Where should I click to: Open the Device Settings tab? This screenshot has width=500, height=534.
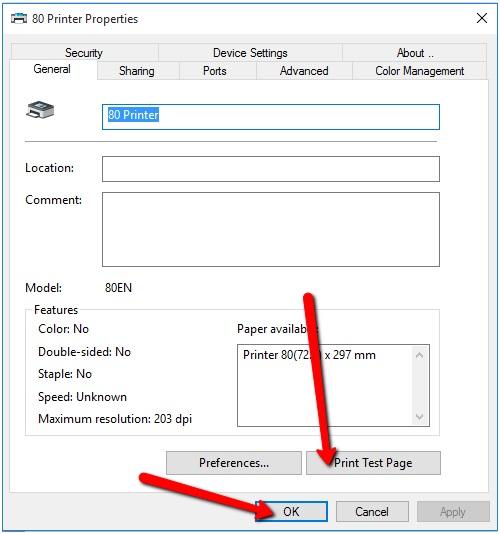coord(250,53)
